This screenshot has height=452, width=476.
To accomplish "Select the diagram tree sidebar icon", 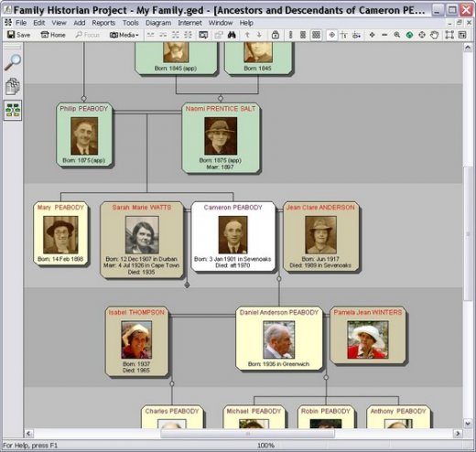I will tap(13, 111).
